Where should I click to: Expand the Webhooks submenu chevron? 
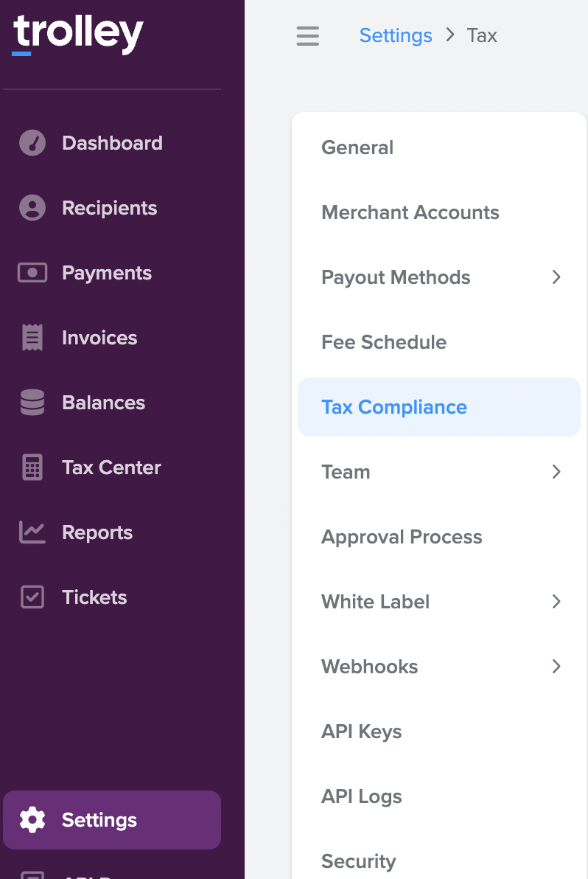click(556, 667)
